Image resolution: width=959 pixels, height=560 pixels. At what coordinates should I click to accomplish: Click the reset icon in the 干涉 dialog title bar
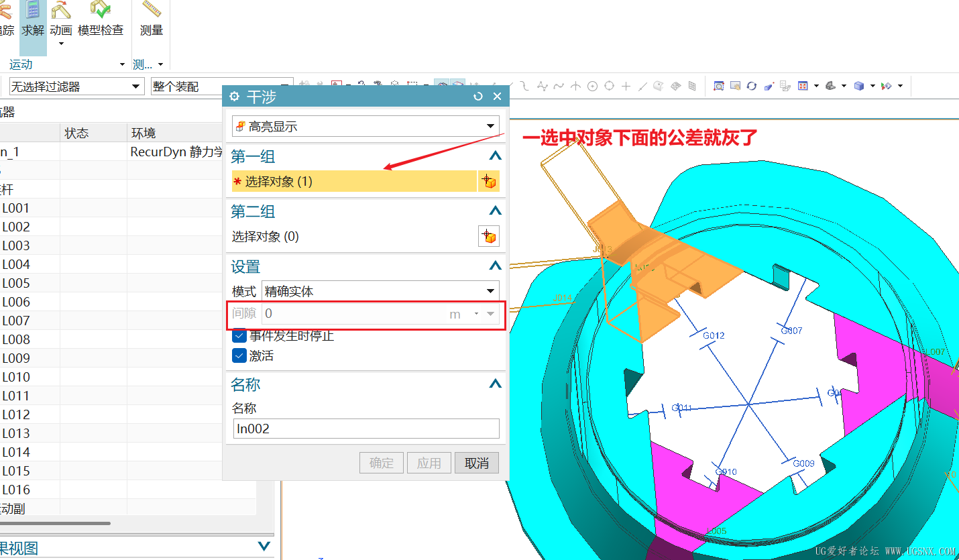tap(477, 96)
